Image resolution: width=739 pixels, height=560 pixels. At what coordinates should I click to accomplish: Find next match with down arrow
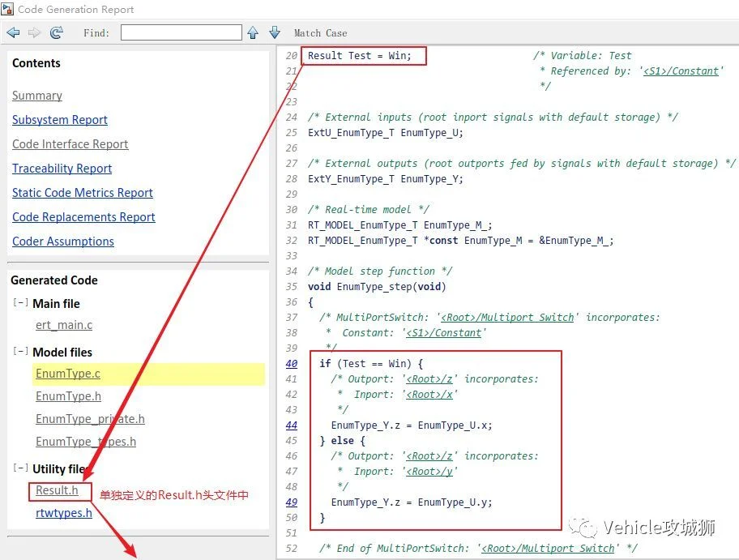275,32
